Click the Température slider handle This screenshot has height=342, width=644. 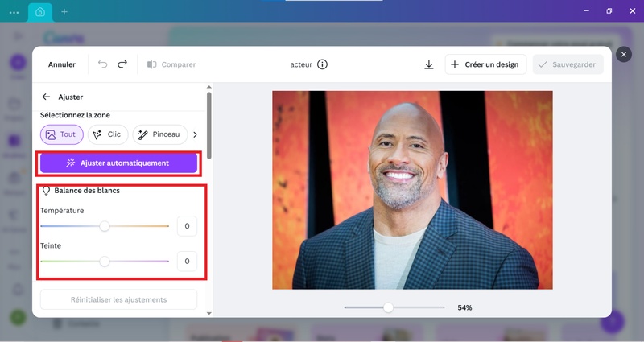coord(105,226)
